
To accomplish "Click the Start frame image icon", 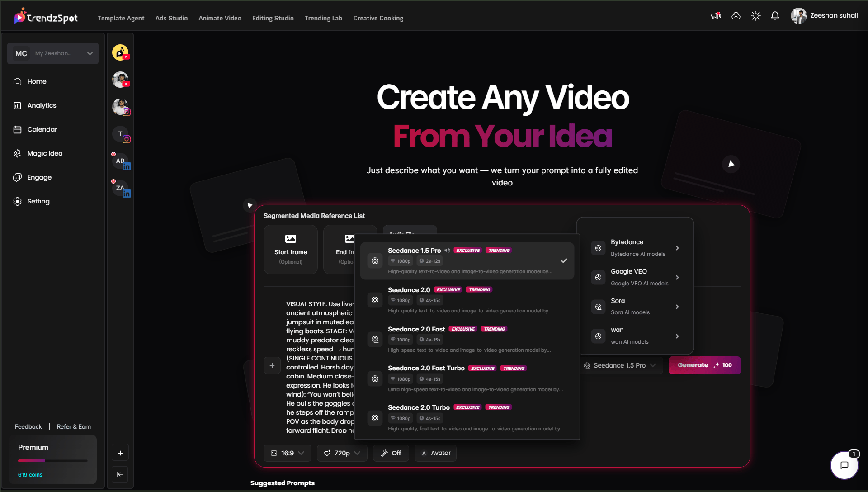I will pyautogui.click(x=291, y=238).
